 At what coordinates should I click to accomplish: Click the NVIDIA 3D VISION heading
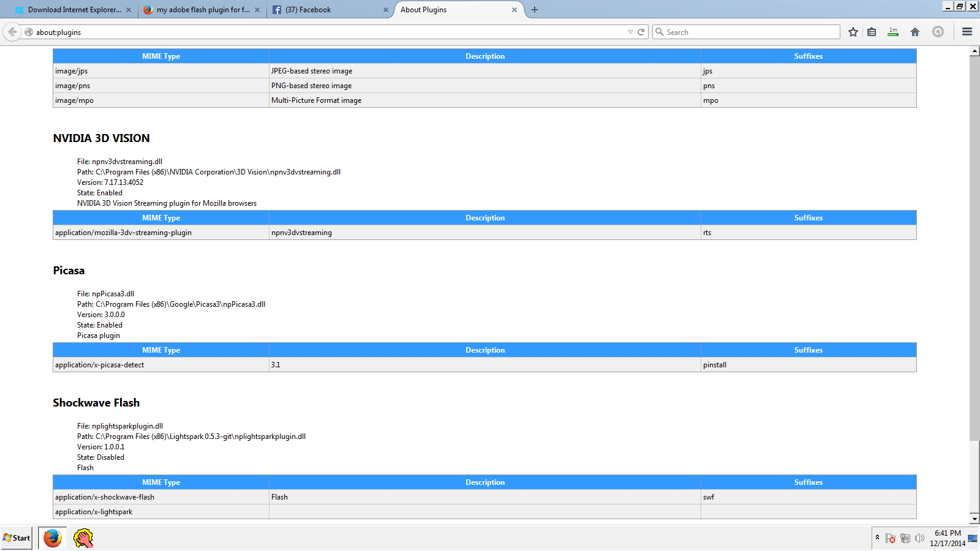point(101,138)
